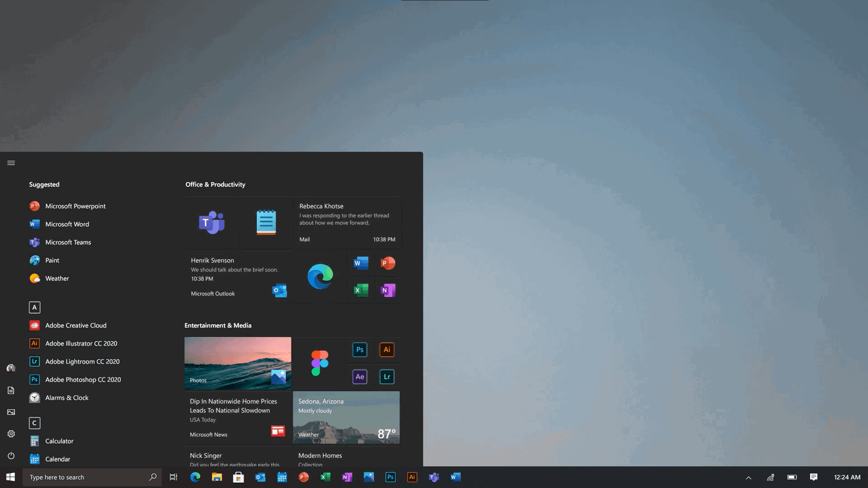The image size is (868, 488).
Task: Open Microsoft Teams from the taskbar
Action: [434, 477]
